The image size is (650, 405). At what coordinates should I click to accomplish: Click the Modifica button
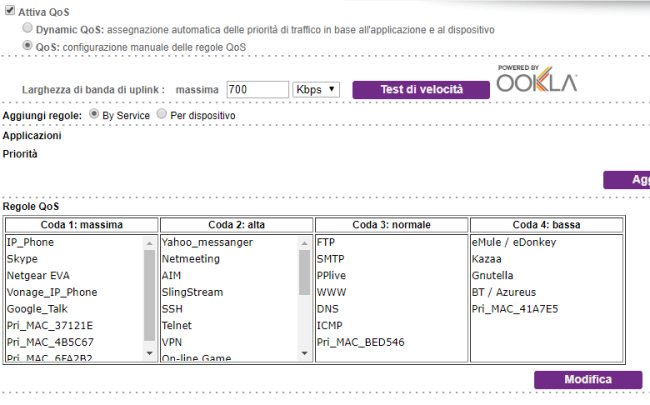pyautogui.click(x=588, y=379)
